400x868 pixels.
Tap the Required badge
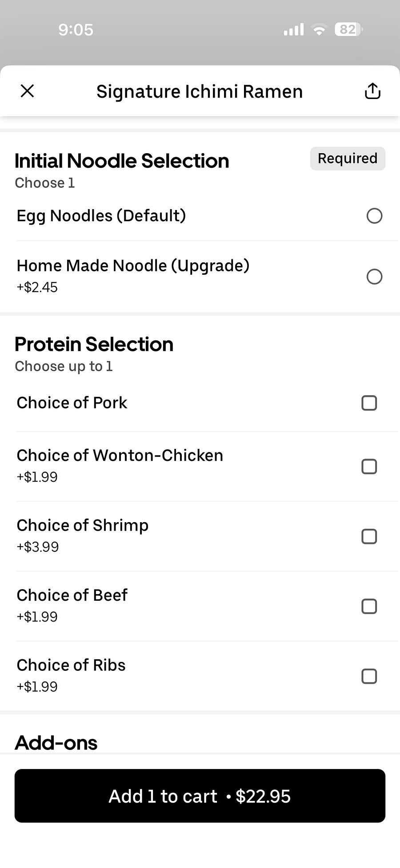click(x=348, y=159)
